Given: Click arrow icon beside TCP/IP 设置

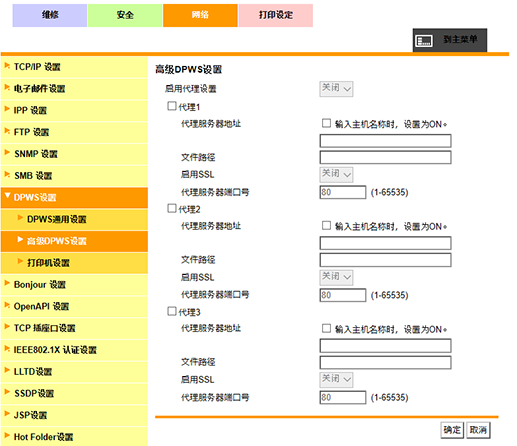Looking at the screenshot, I should click(7, 66).
